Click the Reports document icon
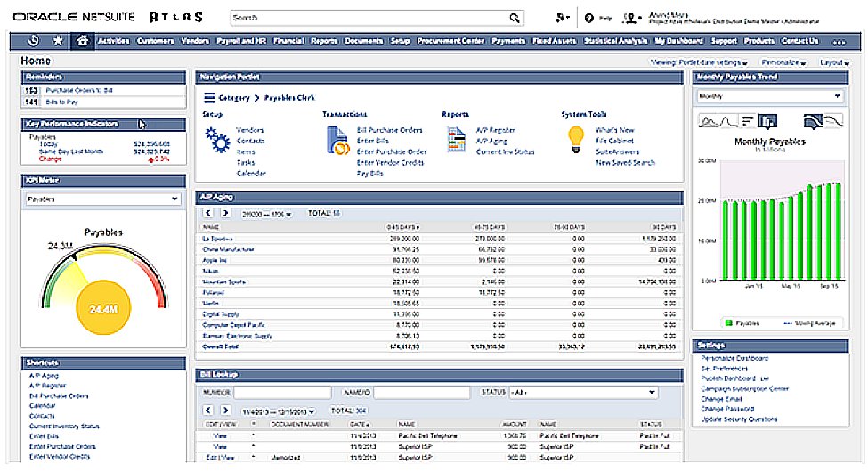 [457, 141]
